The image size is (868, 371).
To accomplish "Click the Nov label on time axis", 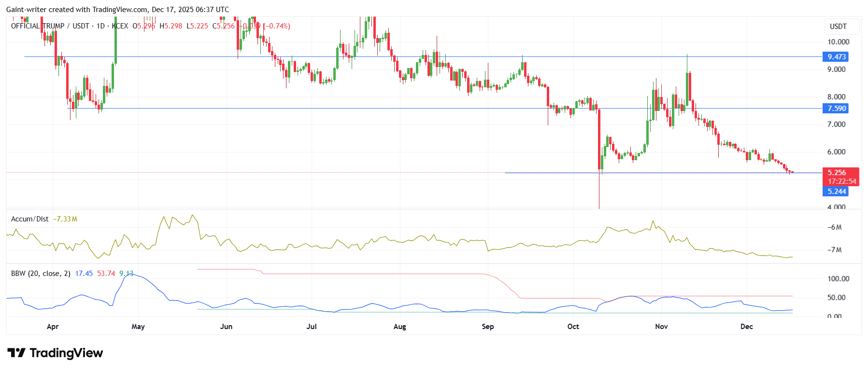I will point(661,327).
